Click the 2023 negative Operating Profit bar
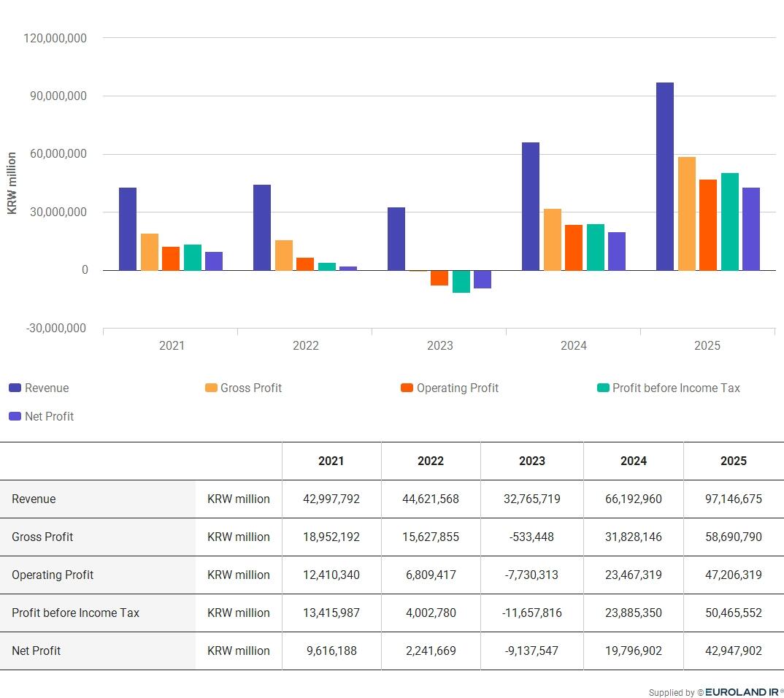Image resolution: width=784 pixels, height=698 pixels. [439, 278]
